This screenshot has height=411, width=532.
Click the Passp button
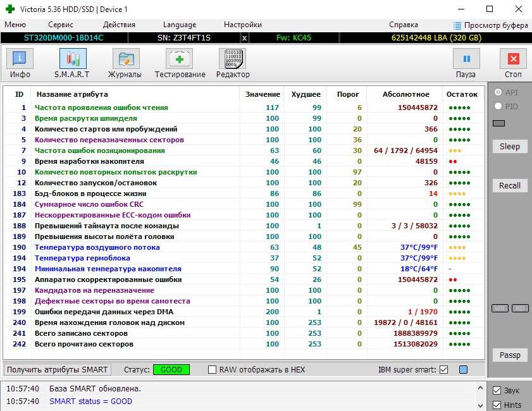[510, 355]
